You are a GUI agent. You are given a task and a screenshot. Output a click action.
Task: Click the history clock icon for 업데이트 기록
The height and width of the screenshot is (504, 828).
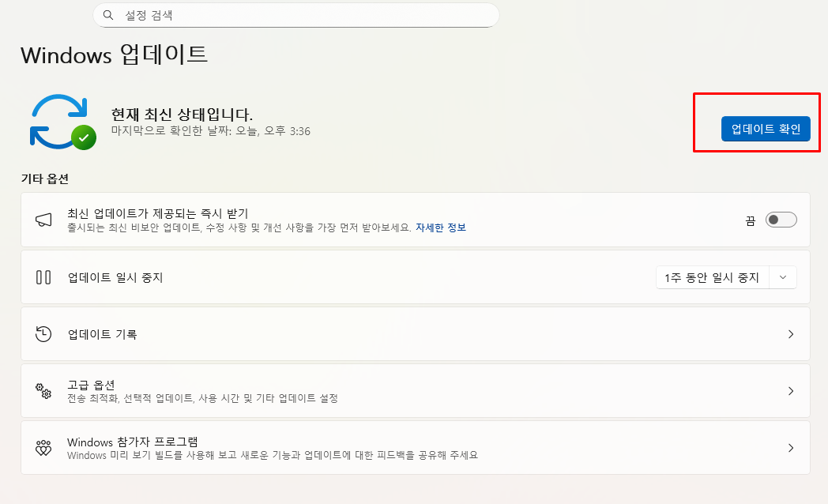coord(43,334)
